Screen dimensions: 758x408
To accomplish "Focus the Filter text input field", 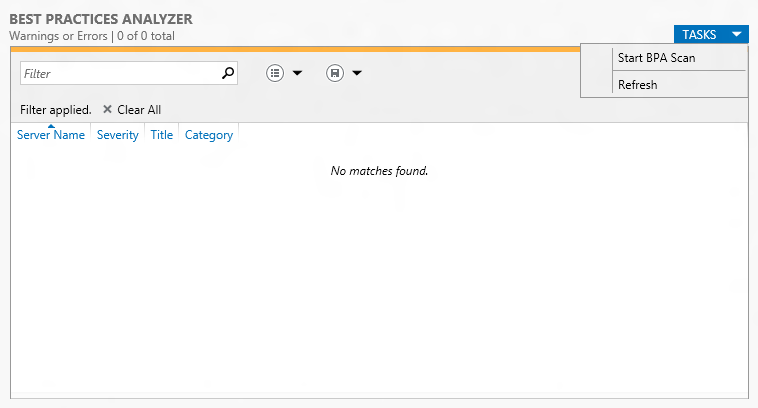I will 121,73.
